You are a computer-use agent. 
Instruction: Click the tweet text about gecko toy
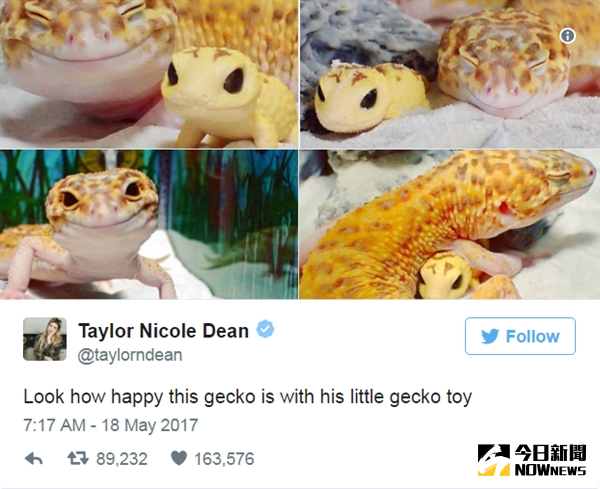click(x=248, y=397)
